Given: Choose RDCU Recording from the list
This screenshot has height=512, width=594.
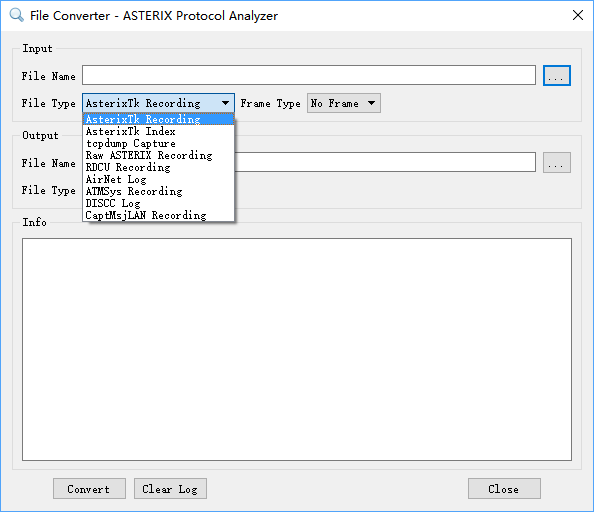Looking at the screenshot, I should click(158, 167).
